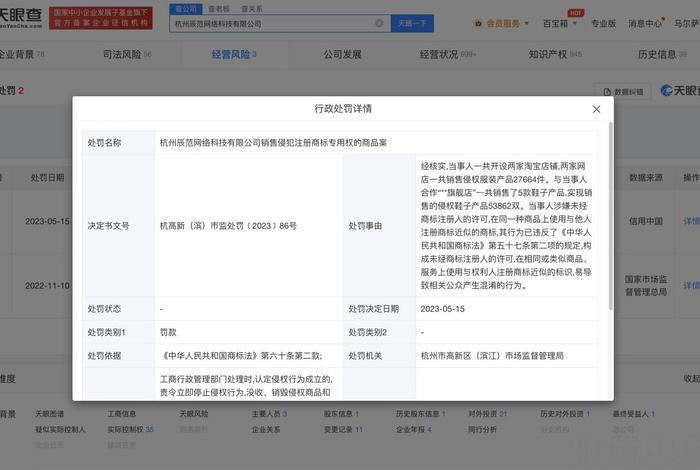Open the 疑似实际控制人 link
The width and height of the screenshot is (700, 470).
coord(60,429)
